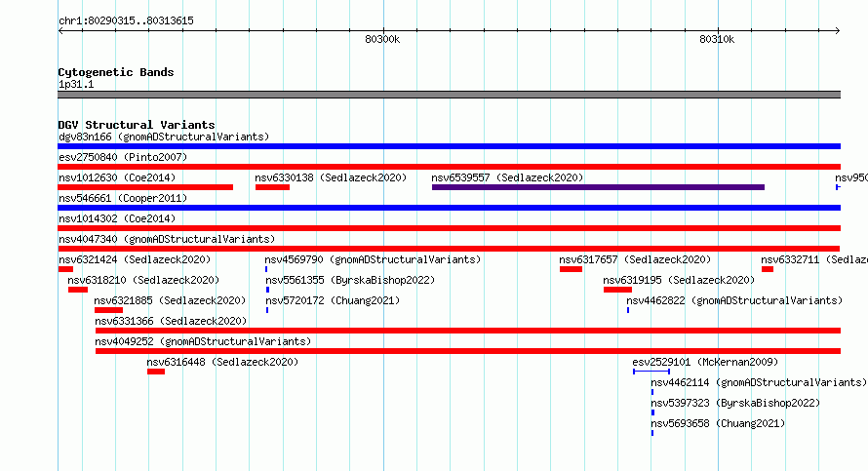Screen dimensions: 868x471
Task: Click the 80300k ruler tick label
Action: [x=382, y=39]
